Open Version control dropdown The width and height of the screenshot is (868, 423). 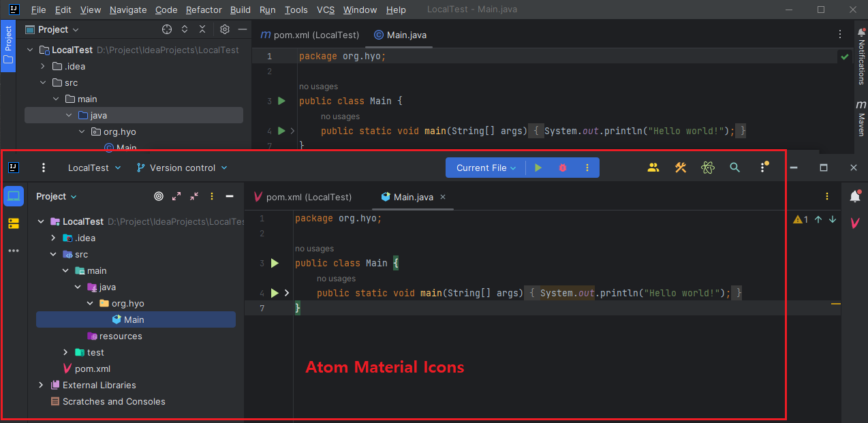coord(182,168)
